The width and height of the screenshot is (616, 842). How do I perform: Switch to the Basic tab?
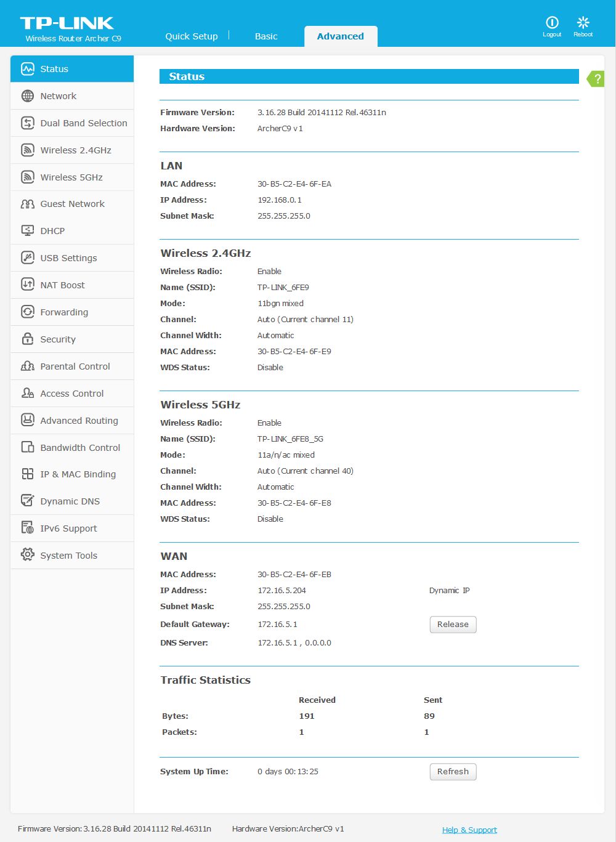coord(266,36)
